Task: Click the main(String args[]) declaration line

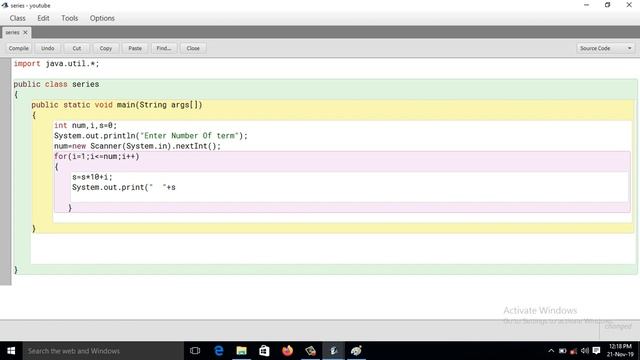Action: [117, 105]
